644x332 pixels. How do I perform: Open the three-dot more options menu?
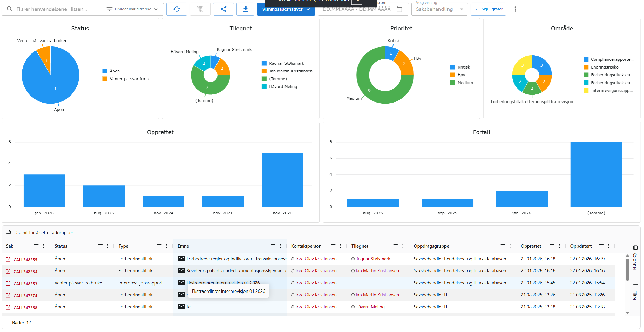point(515,9)
